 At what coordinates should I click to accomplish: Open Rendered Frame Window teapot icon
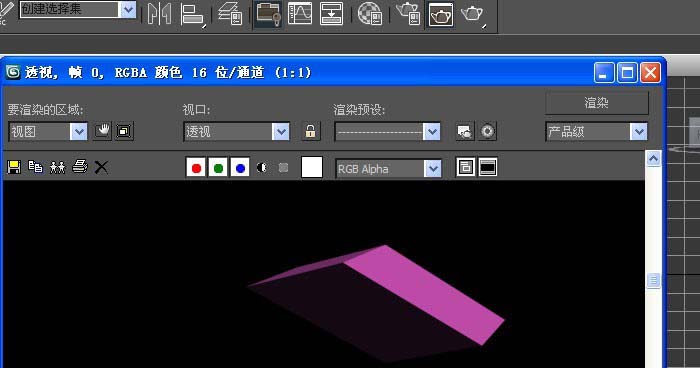[x=441, y=14]
